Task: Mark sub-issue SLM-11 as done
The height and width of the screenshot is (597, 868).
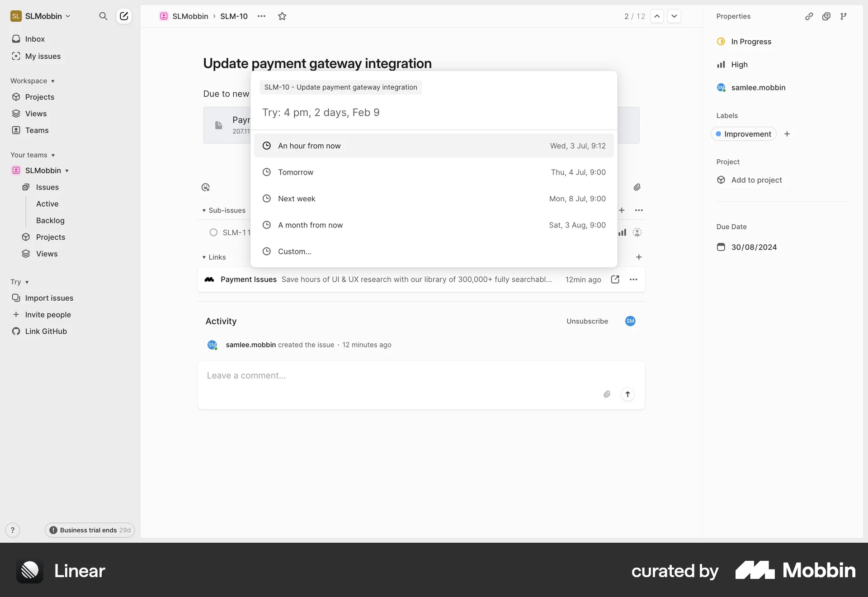Action: click(213, 232)
